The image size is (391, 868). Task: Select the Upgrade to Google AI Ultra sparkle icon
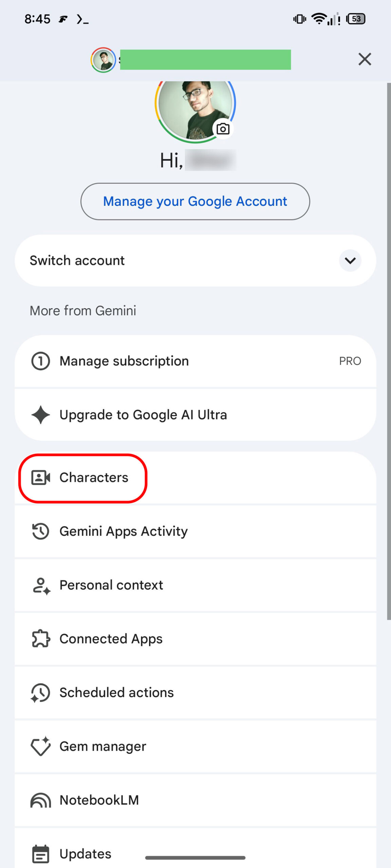pyautogui.click(x=40, y=414)
